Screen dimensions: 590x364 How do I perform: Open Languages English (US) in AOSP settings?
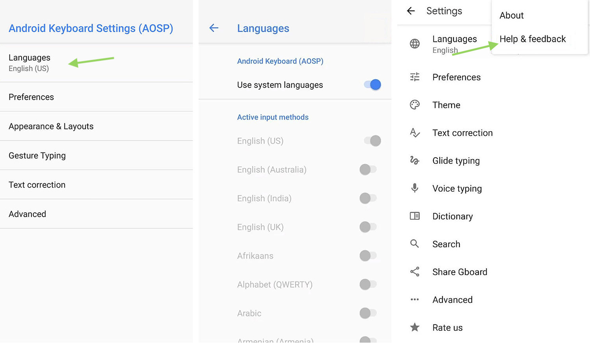(96, 63)
